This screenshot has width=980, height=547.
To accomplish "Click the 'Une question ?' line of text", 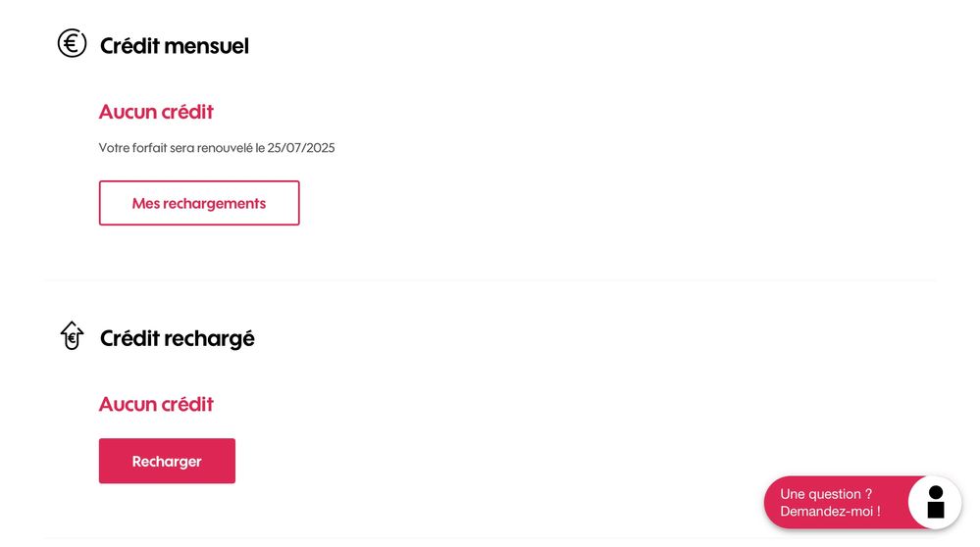I will tap(826, 494).
